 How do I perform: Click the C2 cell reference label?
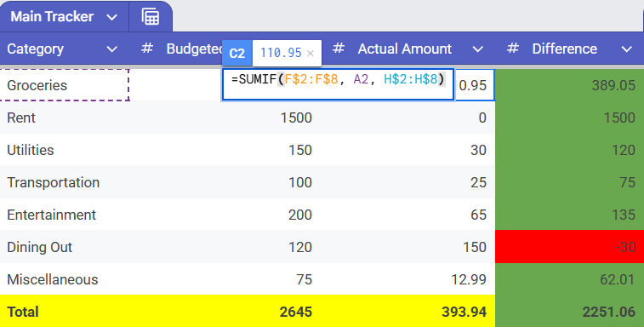tap(237, 53)
